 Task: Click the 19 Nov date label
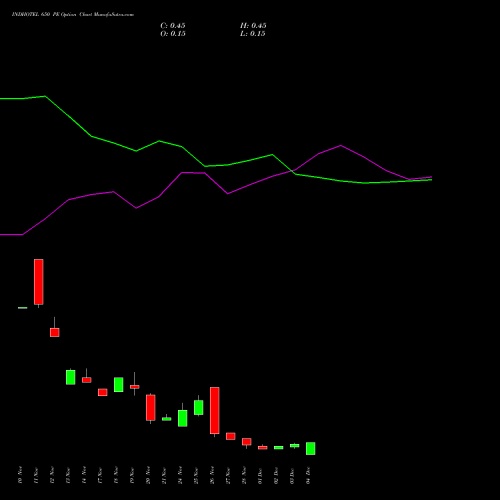pyautogui.click(x=132, y=475)
